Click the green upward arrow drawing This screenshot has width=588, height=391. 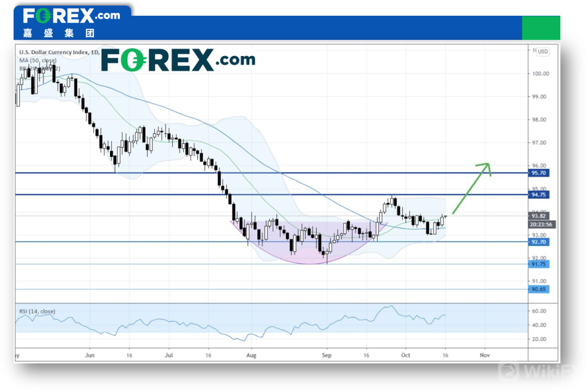tap(472, 187)
